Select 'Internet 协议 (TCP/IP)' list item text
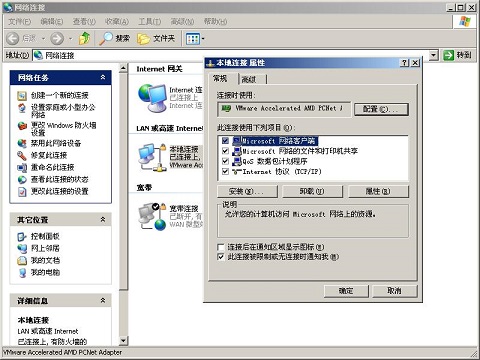The width and height of the screenshot is (480, 360). click(282, 172)
